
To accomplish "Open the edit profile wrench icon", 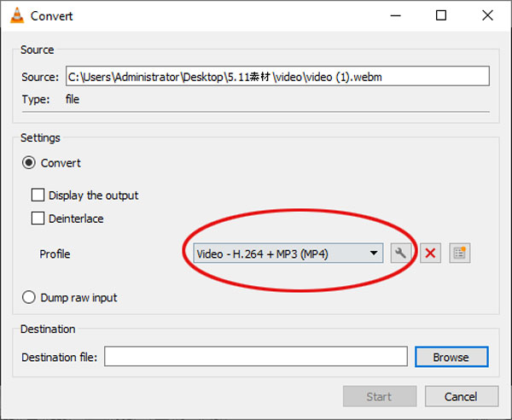I will (x=401, y=254).
